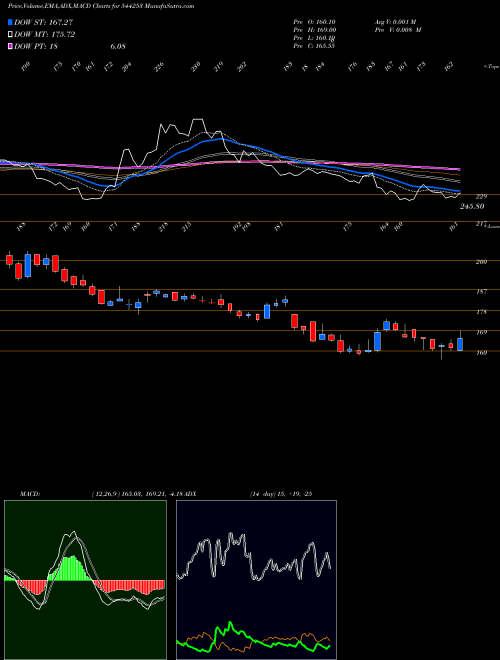Click the '178' axis level label
The image size is (500, 660).
click(481, 312)
